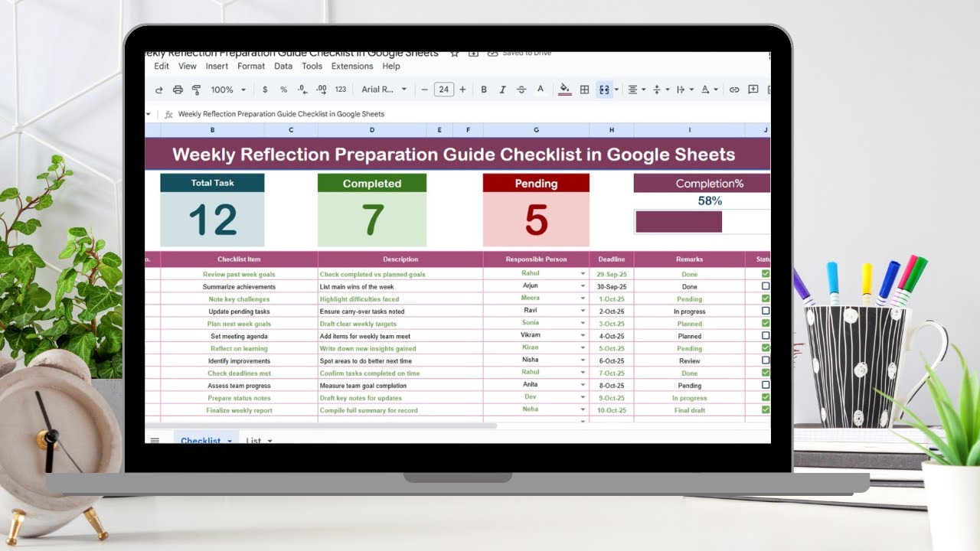Click the merge cells icon
The height and width of the screenshot is (551, 980).
(604, 90)
